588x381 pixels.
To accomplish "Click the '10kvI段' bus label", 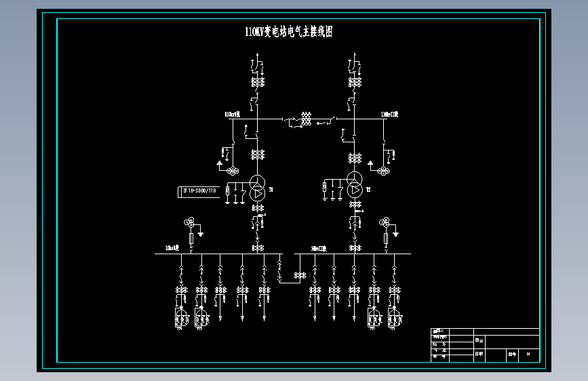I will [172, 248].
